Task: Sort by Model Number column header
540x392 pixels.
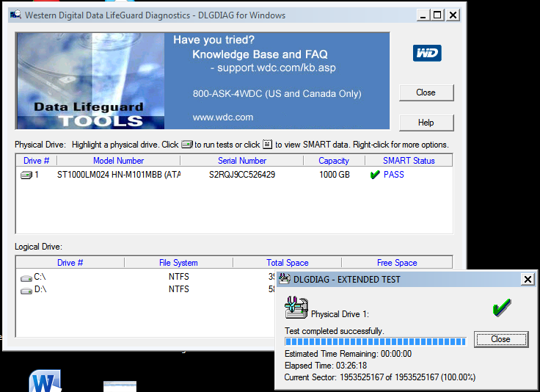Action: (118, 161)
